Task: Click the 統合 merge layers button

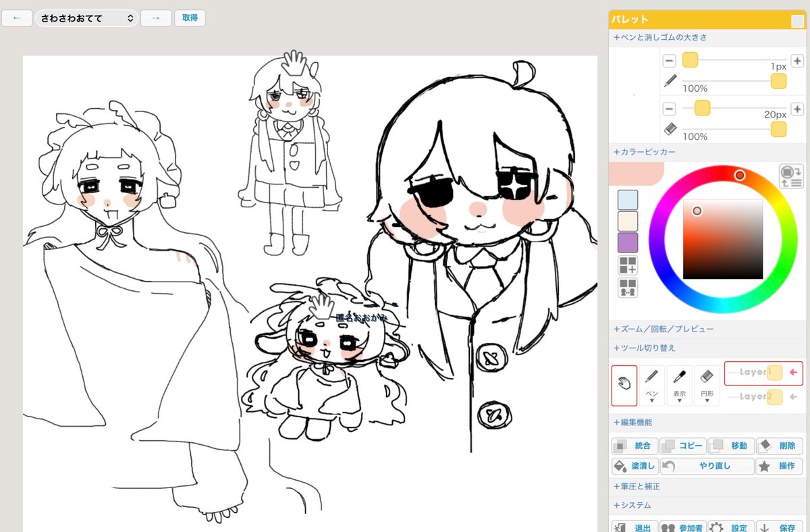Action: click(634, 446)
